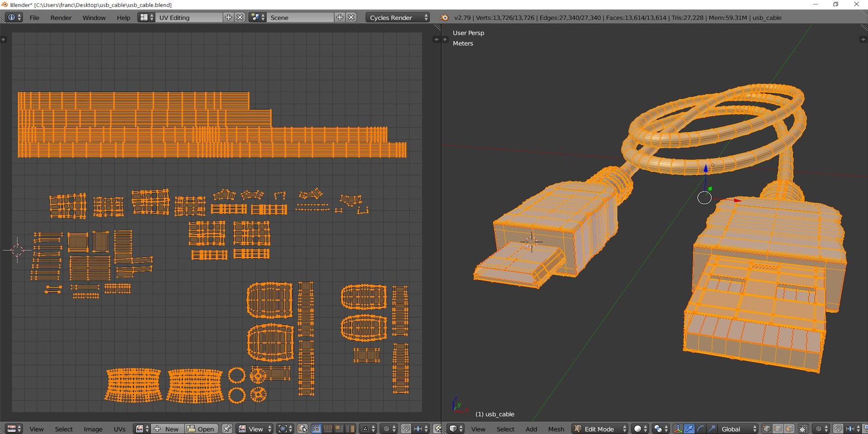Image resolution: width=868 pixels, height=434 pixels.
Task: Toggle UV sync selection icon
Action: point(302,429)
